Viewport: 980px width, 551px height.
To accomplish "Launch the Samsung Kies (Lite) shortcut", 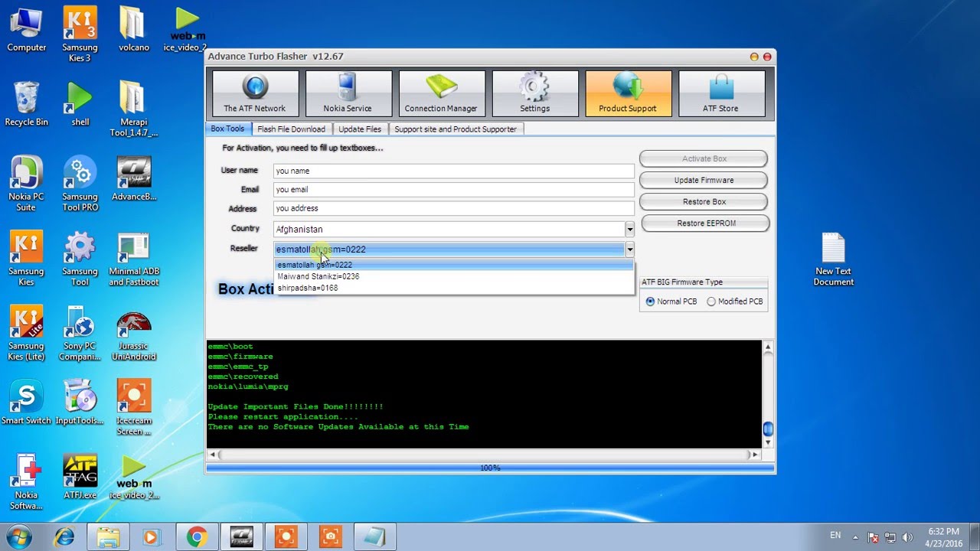I will (26, 334).
